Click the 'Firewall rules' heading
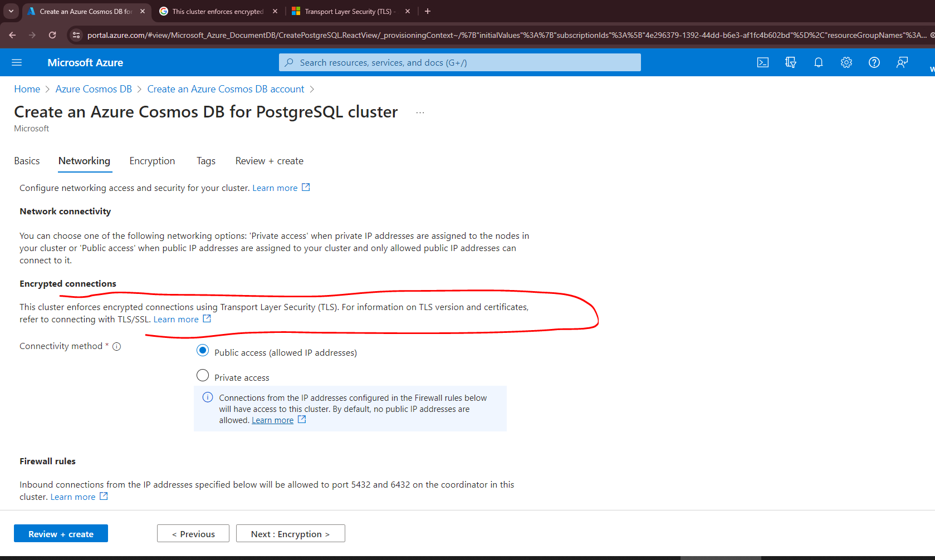 [47, 461]
